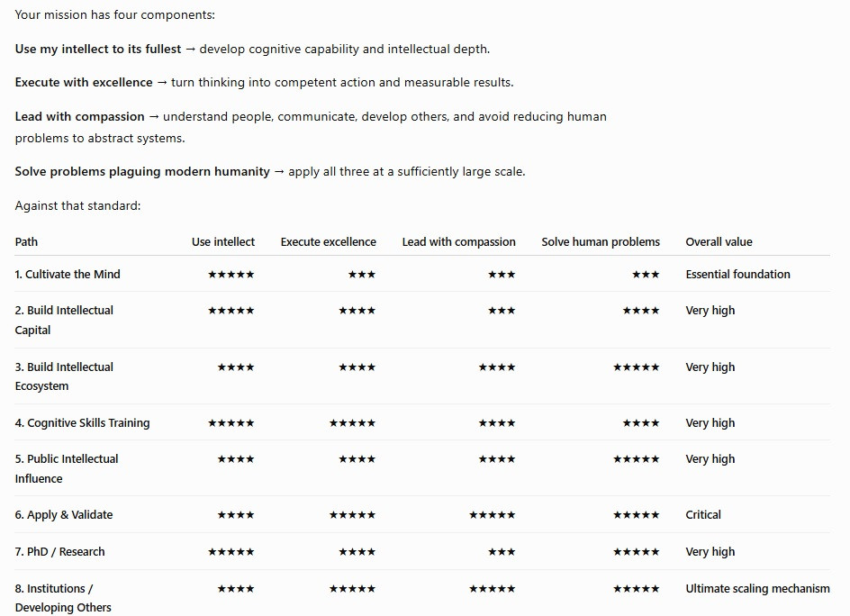Select the Lead with compassion header
The width and height of the screenshot is (850, 616).
tap(458, 242)
